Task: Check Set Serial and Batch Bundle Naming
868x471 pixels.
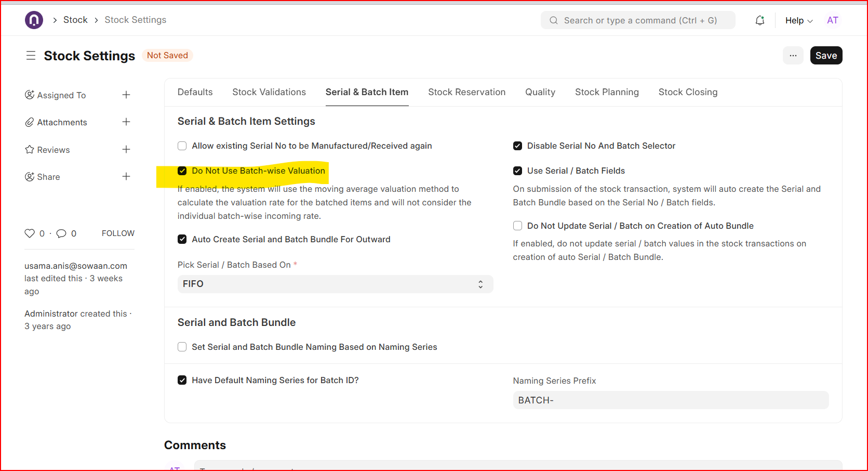Action: click(x=182, y=347)
